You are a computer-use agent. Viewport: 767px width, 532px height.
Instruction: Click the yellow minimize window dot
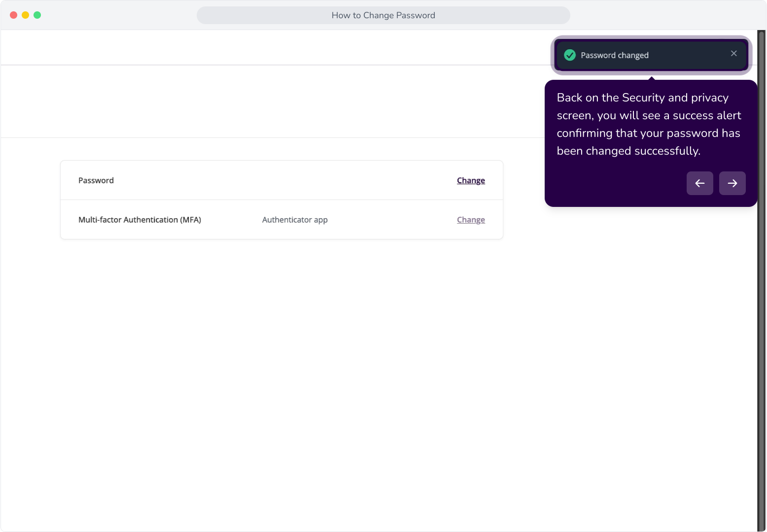pos(25,15)
